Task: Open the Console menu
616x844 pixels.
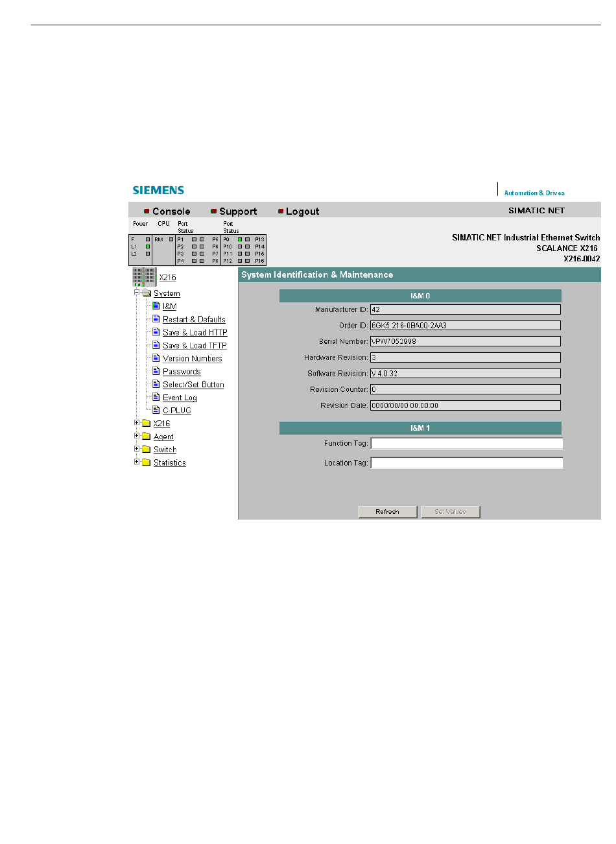Action: click(x=171, y=211)
